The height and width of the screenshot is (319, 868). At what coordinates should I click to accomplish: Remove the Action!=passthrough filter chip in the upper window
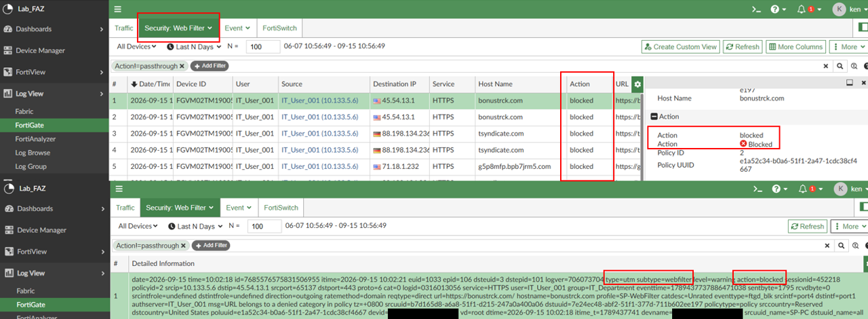pyautogui.click(x=182, y=66)
